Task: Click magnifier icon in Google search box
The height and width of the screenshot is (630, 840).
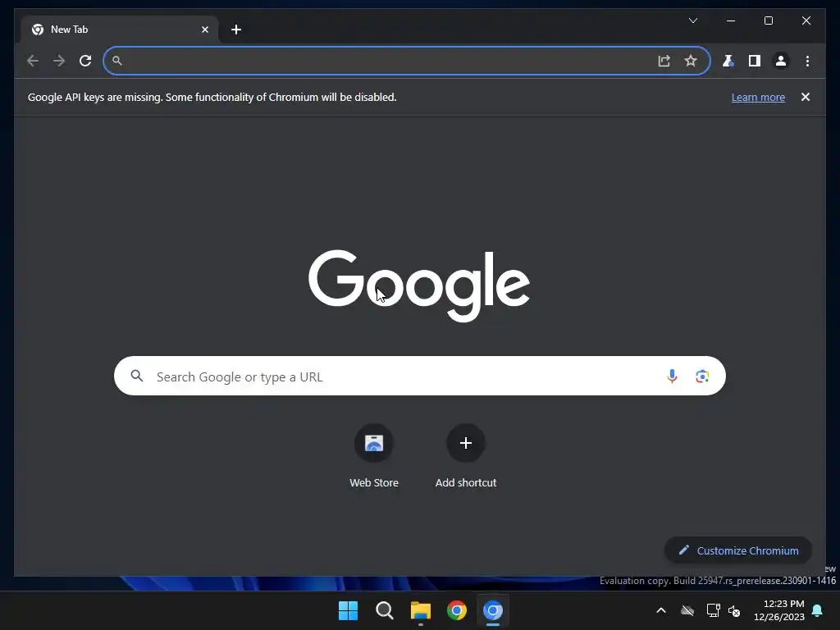Action: click(x=137, y=376)
